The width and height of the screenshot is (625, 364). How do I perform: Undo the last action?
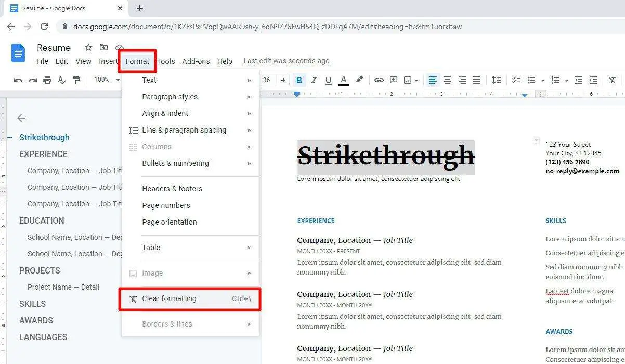click(x=18, y=80)
